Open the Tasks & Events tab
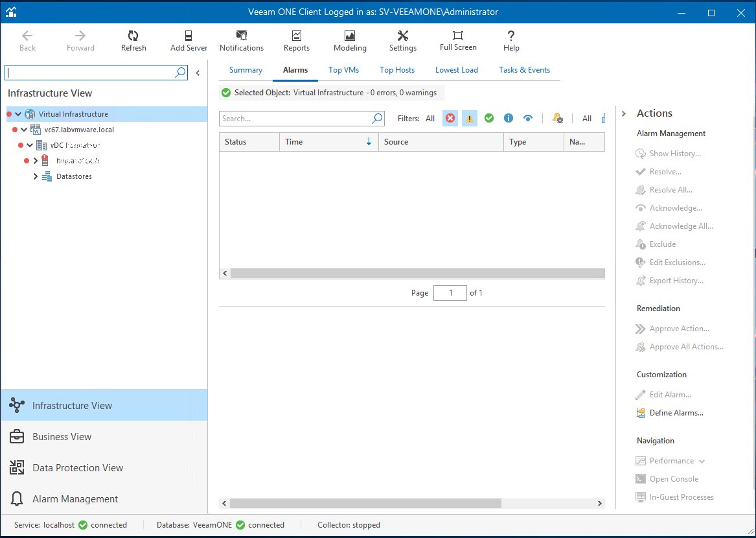The width and height of the screenshot is (756, 538). 524,70
